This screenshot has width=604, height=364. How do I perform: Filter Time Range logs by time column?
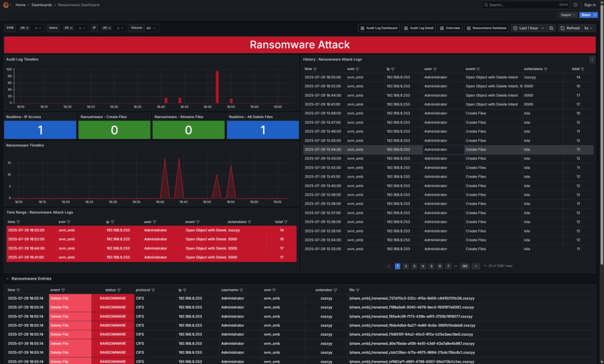click(x=18, y=222)
